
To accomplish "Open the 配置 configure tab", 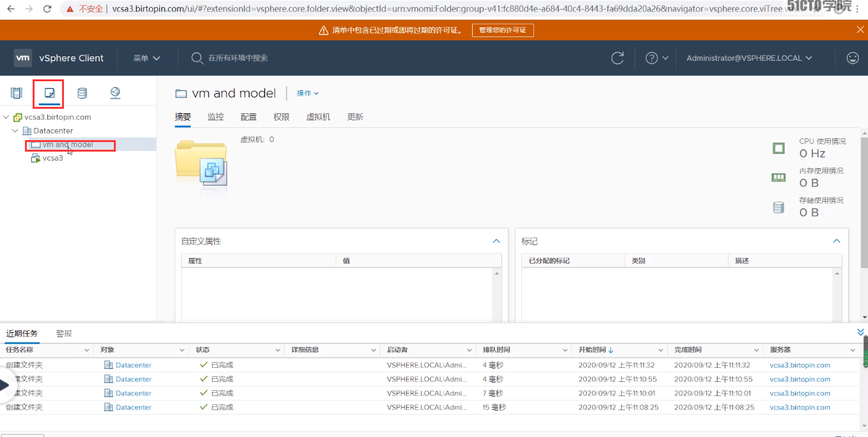I will click(x=248, y=116).
